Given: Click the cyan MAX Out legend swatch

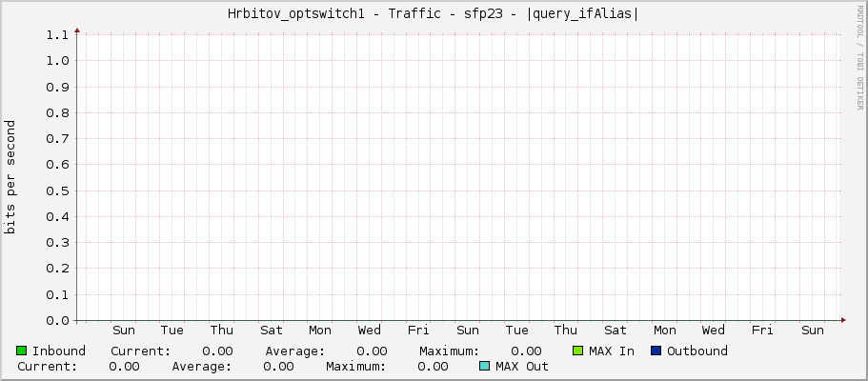Looking at the screenshot, I should click(x=484, y=366).
